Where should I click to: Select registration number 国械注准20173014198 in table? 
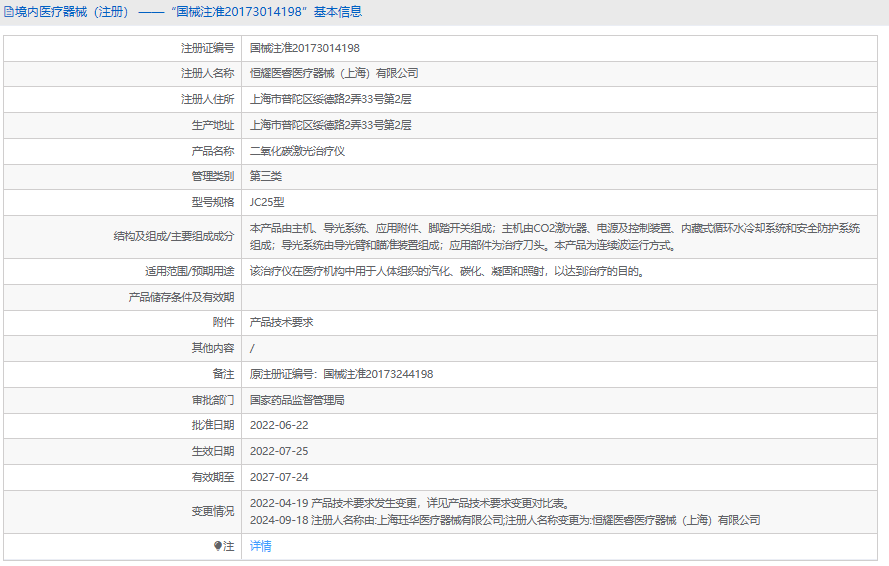[304, 47]
